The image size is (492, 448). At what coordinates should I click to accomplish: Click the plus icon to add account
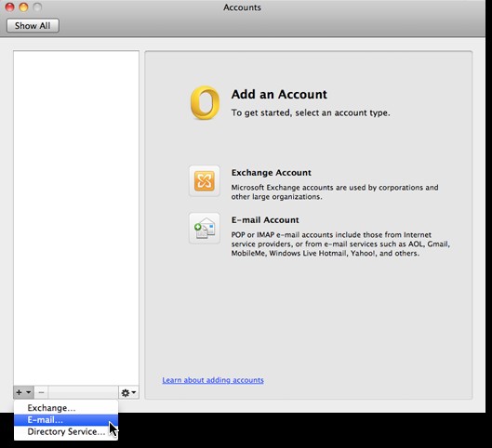pyautogui.click(x=20, y=392)
